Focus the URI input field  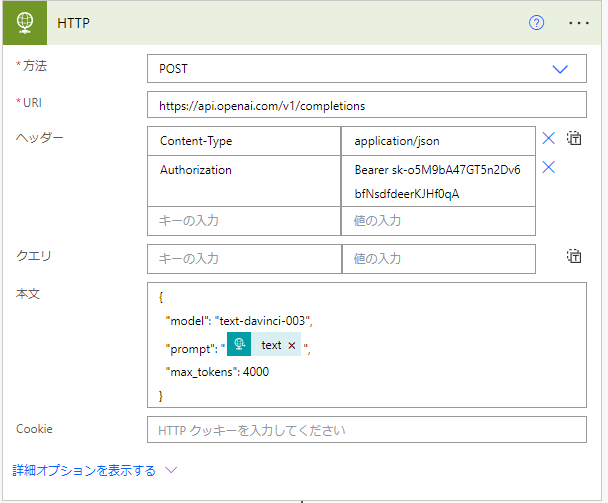click(x=366, y=105)
